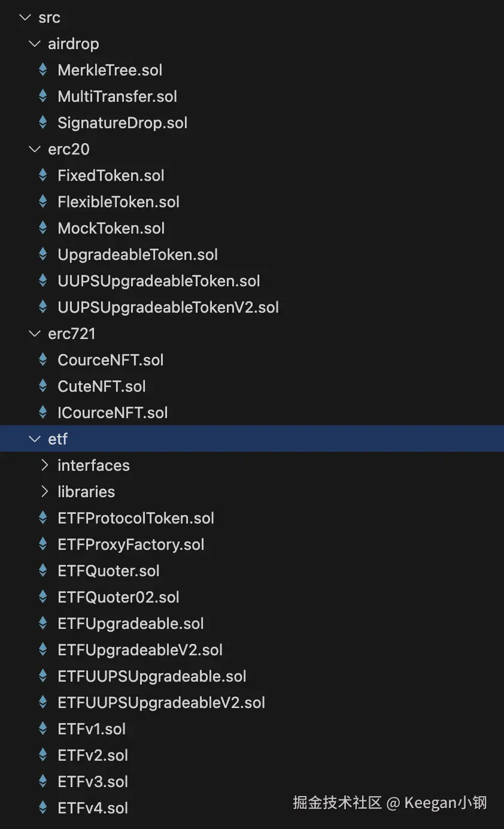504x829 pixels.
Task: Select the MockToken.sol file
Action: (111, 228)
